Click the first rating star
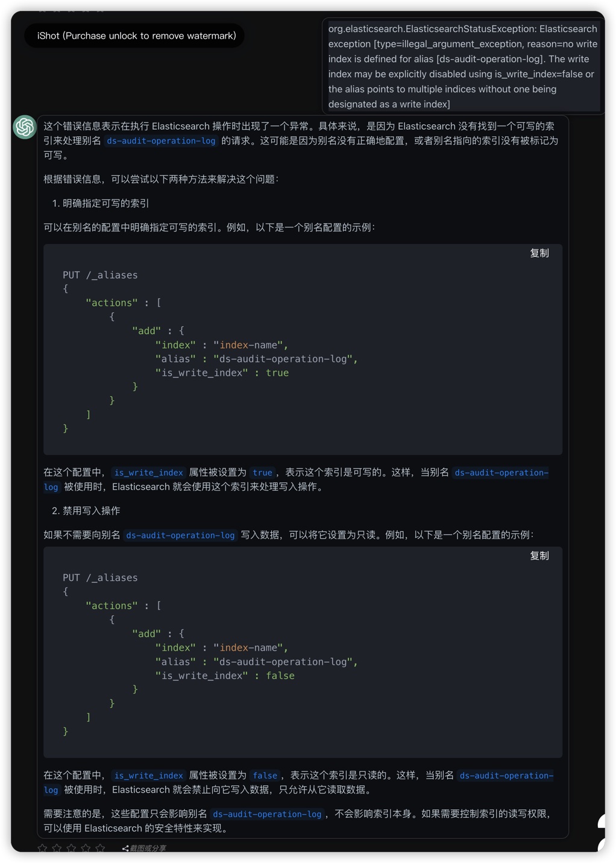616x863 pixels. coord(42,848)
